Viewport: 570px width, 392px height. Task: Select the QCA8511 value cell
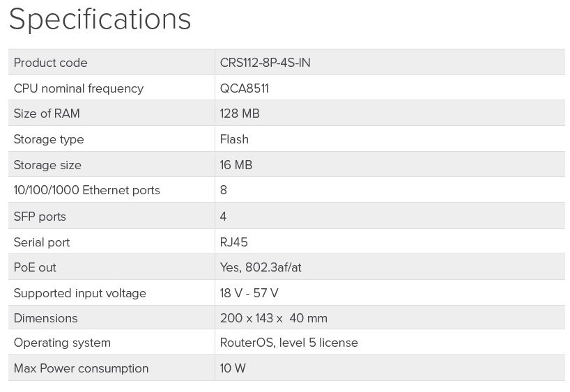(x=245, y=88)
